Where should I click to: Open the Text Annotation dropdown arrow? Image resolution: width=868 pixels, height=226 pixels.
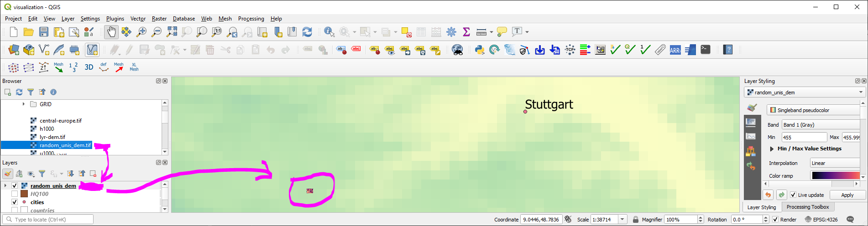click(527, 32)
